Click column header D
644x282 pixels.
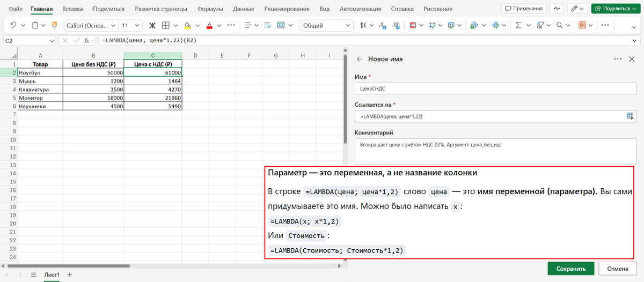tap(195, 55)
